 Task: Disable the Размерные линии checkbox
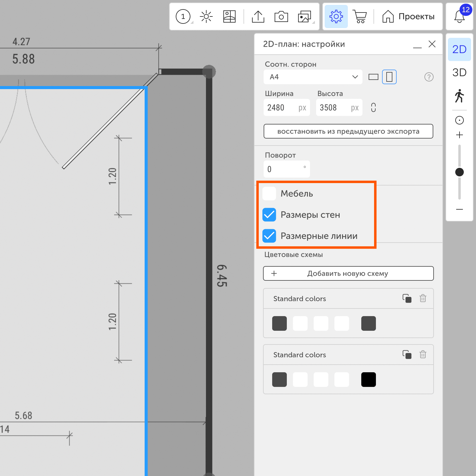[x=269, y=236]
